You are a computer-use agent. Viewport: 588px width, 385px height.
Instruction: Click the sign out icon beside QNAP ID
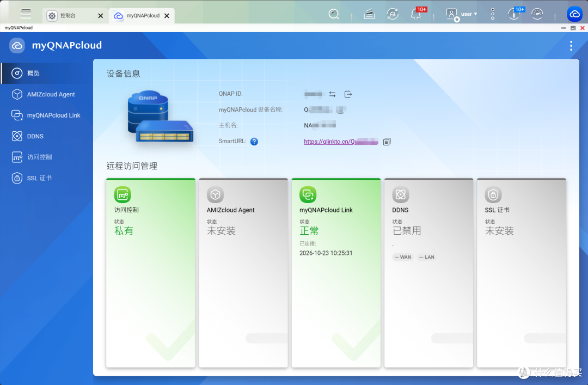click(348, 94)
